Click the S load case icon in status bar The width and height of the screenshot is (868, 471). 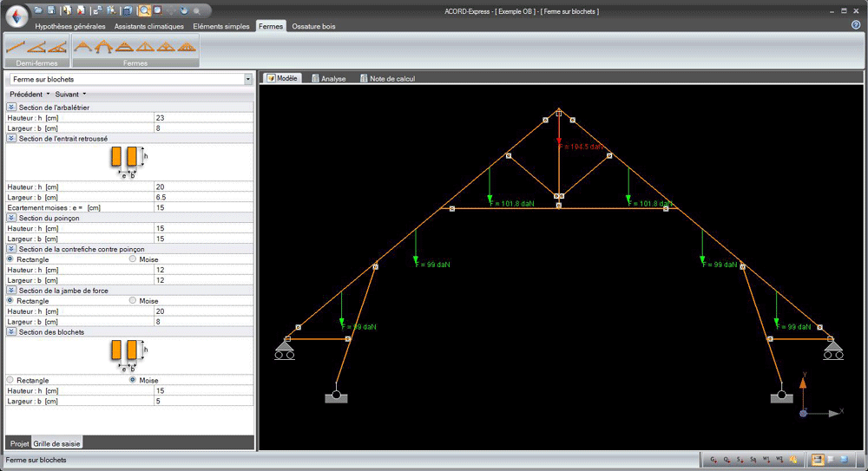[x=740, y=460]
